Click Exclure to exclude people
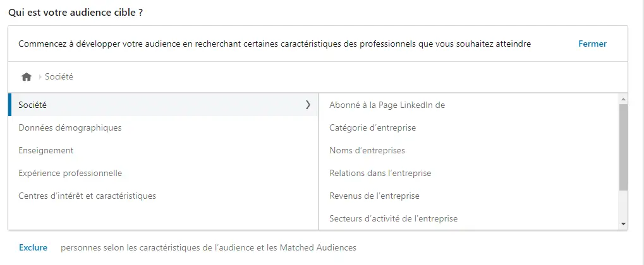Viewport: 644px width, 265px height. click(x=33, y=248)
